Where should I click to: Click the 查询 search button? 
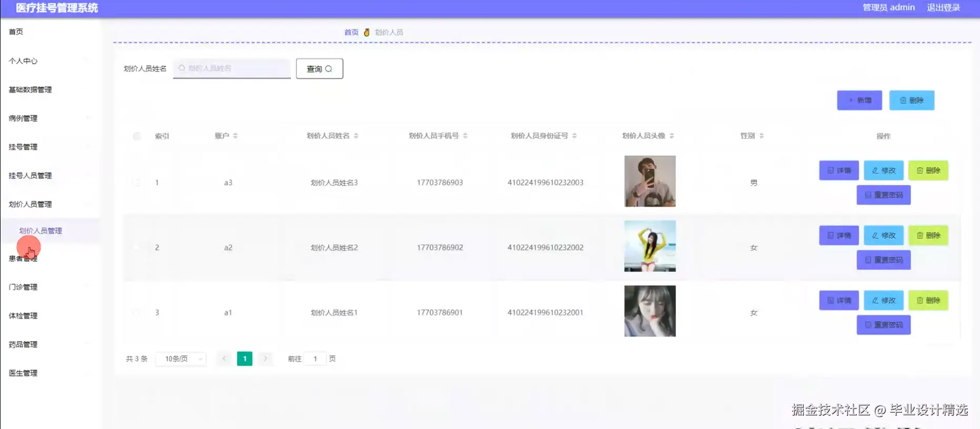click(x=319, y=68)
